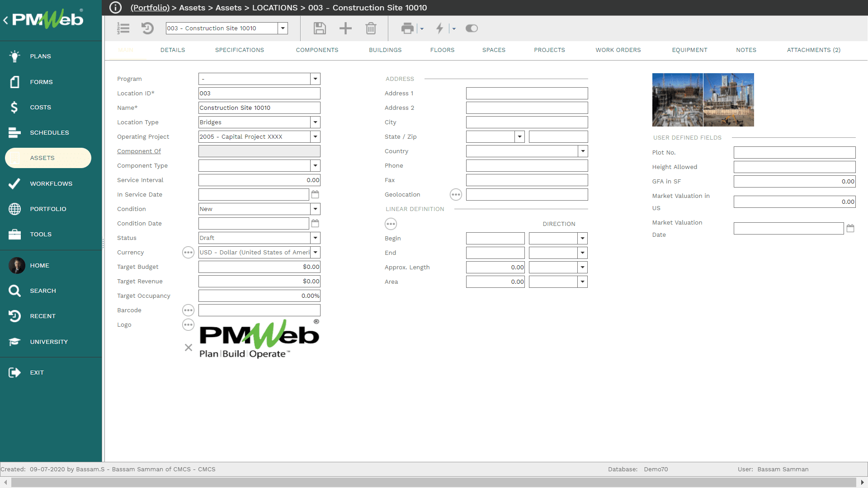This screenshot has width=868, height=488.
Task: Click the ellipsis button next to Barcode
Action: (188, 310)
